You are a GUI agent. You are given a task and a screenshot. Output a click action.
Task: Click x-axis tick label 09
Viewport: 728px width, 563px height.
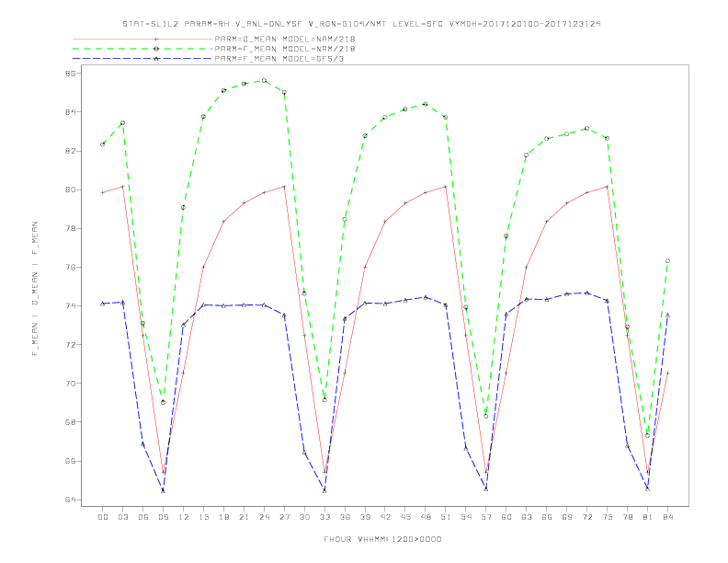163,517
